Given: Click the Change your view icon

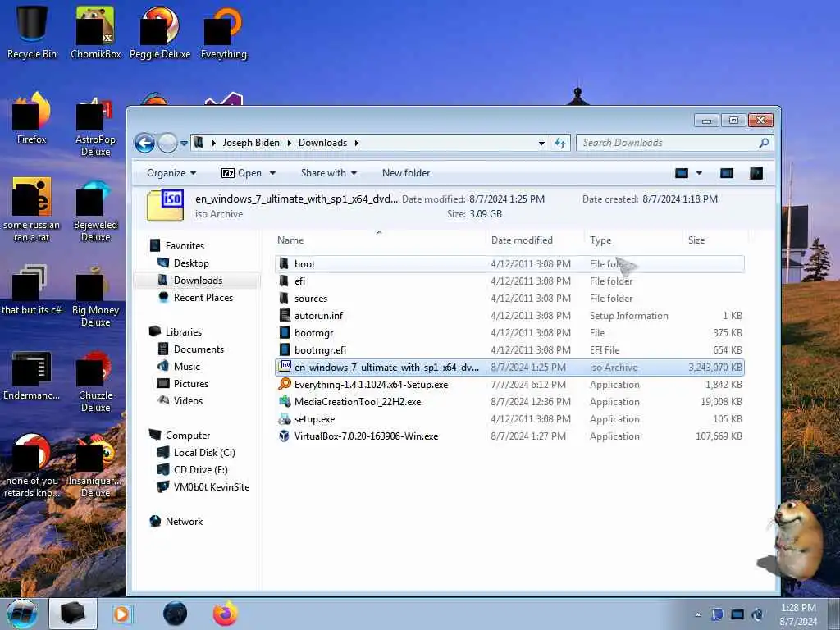Looking at the screenshot, I should 682,173.
